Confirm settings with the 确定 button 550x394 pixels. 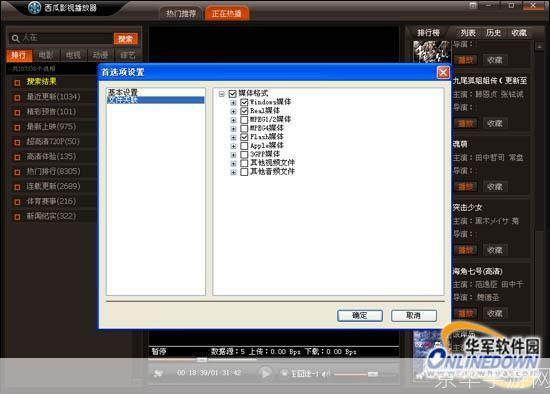pyautogui.click(x=360, y=315)
